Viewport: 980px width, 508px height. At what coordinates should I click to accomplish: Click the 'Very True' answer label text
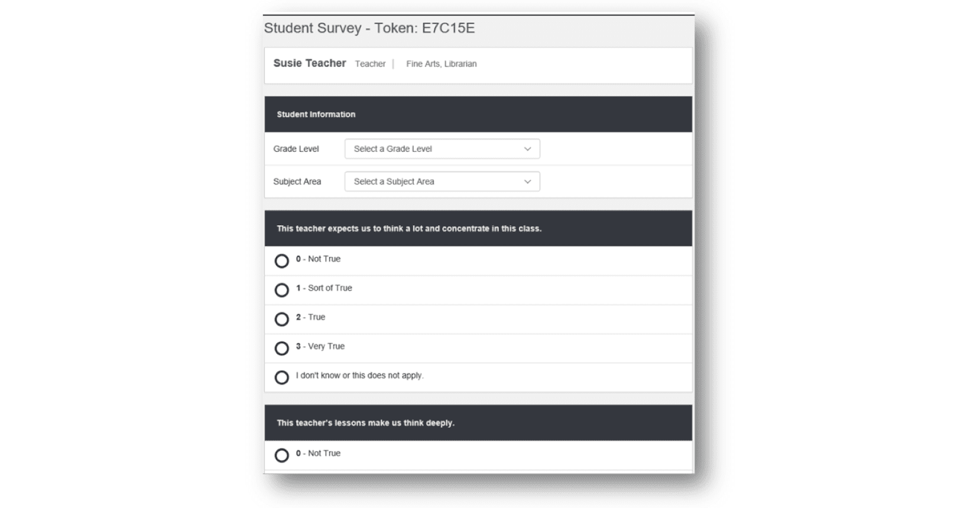[x=326, y=346]
